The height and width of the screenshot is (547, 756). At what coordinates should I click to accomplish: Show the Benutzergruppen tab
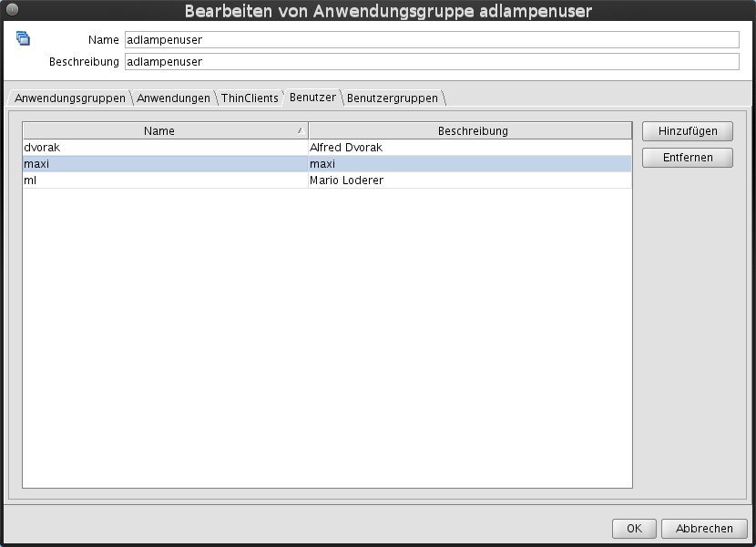click(393, 98)
